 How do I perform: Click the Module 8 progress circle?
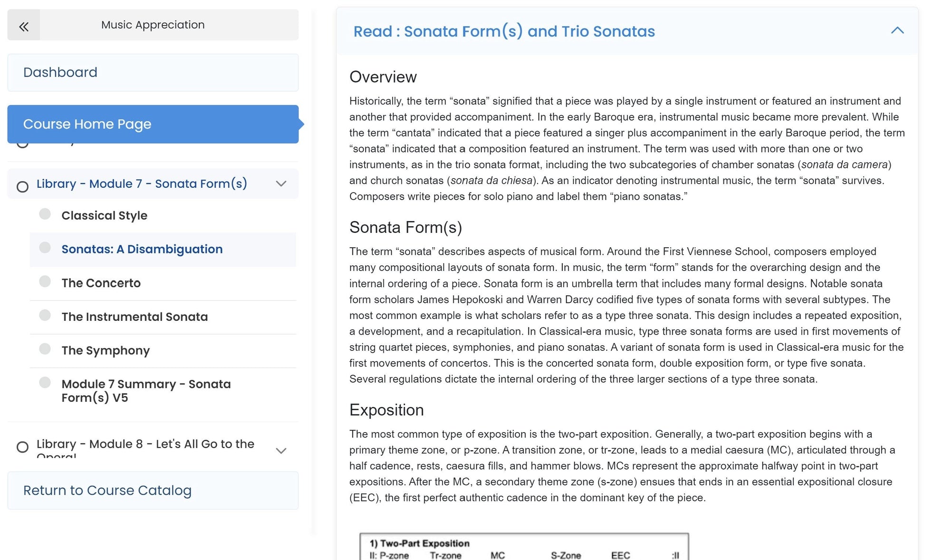[x=22, y=447]
